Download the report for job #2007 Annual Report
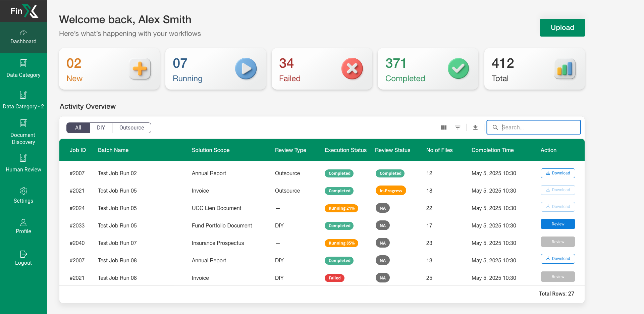Viewport: 644px width, 314px height. pyautogui.click(x=558, y=173)
